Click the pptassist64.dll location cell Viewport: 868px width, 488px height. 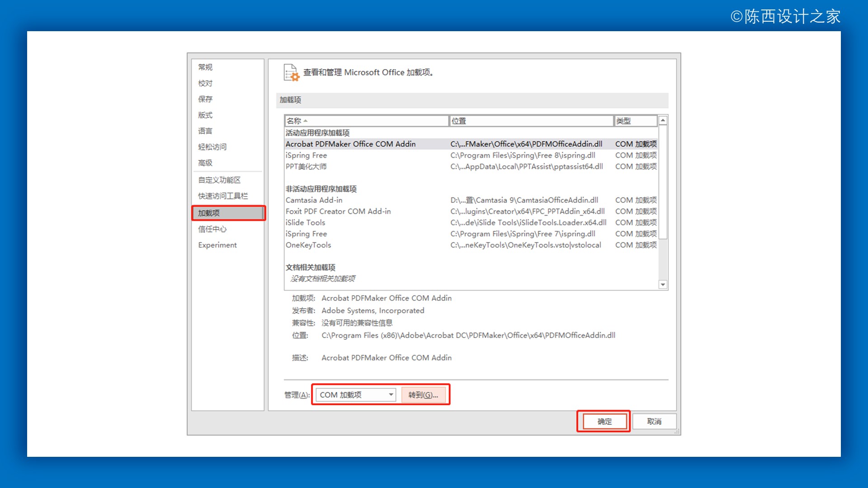527,166
